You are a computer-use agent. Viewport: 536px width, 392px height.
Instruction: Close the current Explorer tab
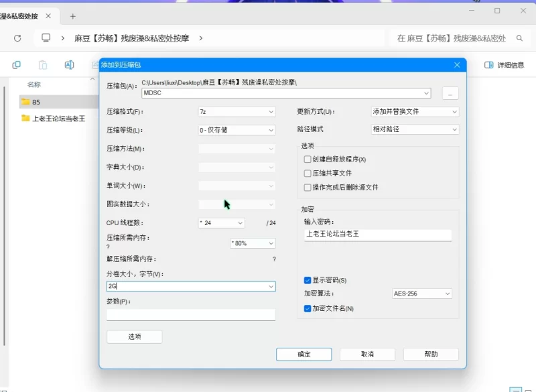point(48,16)
